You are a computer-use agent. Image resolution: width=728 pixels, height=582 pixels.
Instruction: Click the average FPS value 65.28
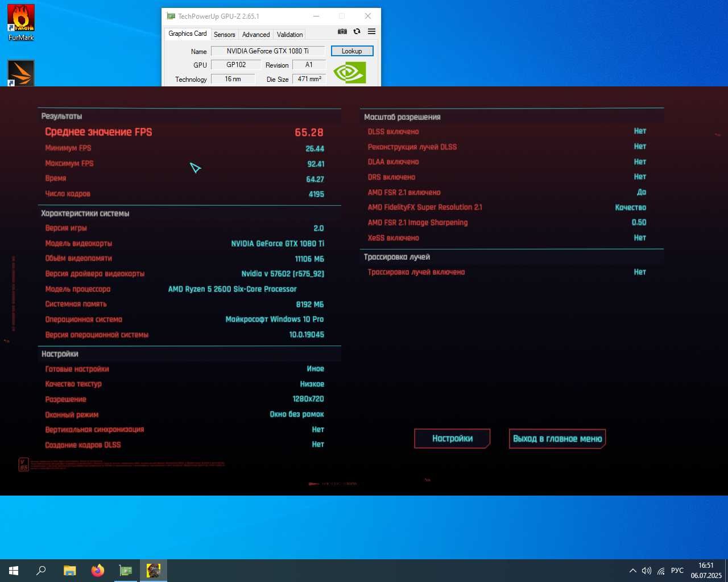click(309, 132)
